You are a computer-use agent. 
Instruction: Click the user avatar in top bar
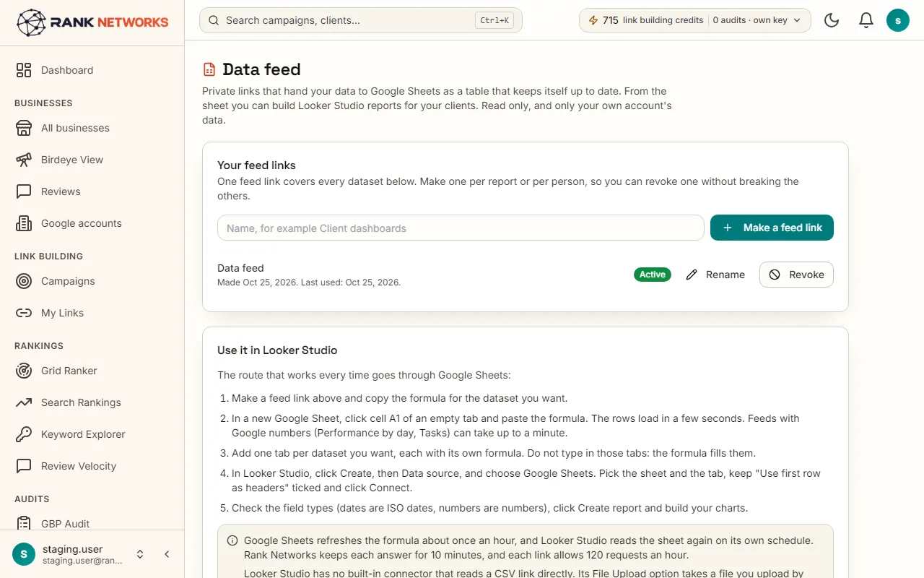[898, 20]
